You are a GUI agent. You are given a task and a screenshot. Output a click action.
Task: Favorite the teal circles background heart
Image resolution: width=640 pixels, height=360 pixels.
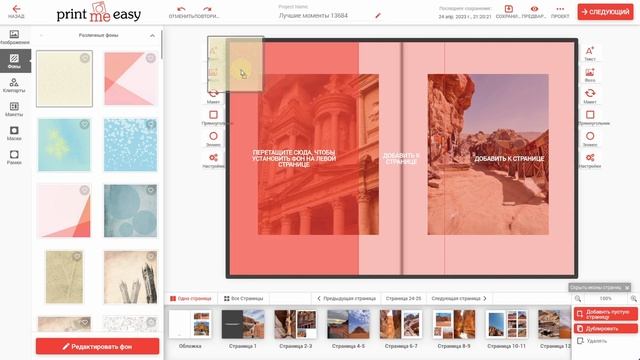click(x=151, y=190)
